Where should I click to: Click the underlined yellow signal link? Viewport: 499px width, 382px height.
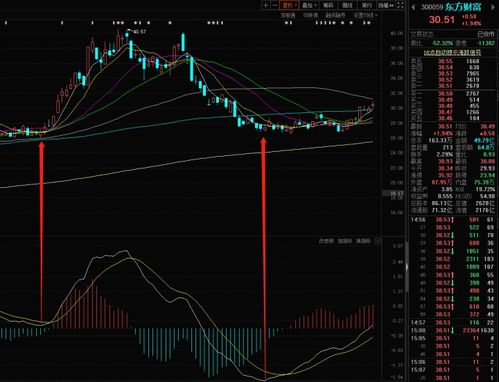(x=452, y=53)
